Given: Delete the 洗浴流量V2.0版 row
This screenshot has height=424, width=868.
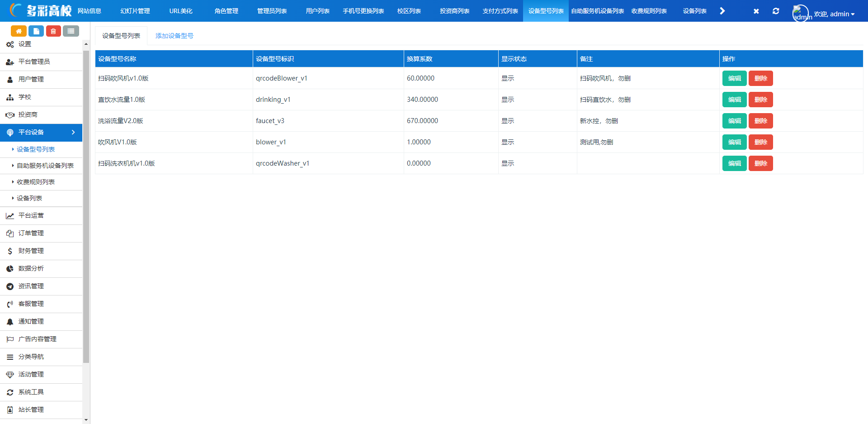Looking at the screenshot, I should click(x=760, y=121).
